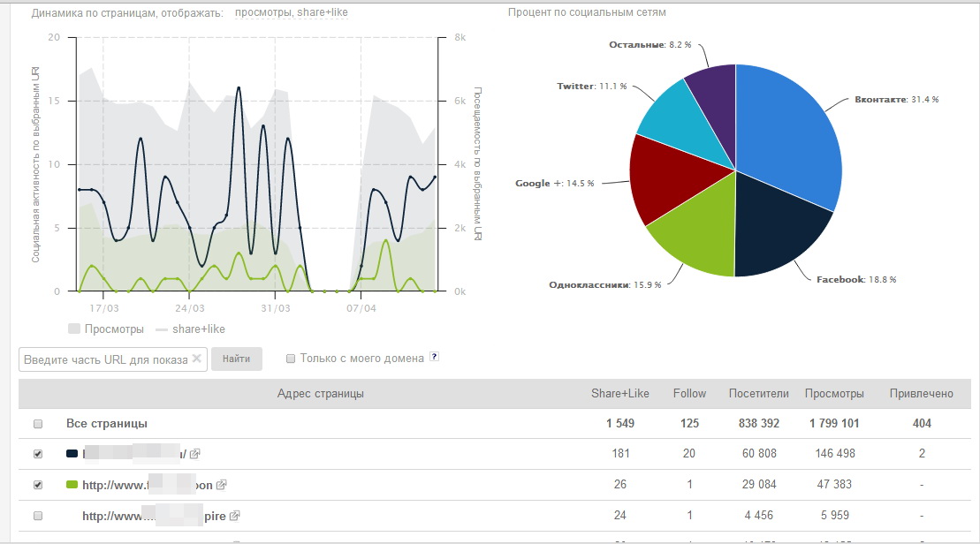Uncheck the green-marked URL row checkbox
The height and width of the screenshot is (544, 980).
37,485
